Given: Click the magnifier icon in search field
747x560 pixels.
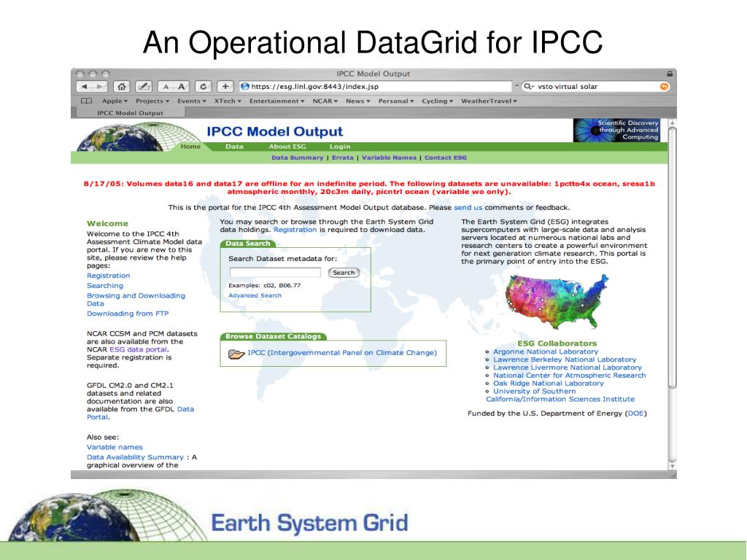Looking at the screenshot, I should [528, 87].
